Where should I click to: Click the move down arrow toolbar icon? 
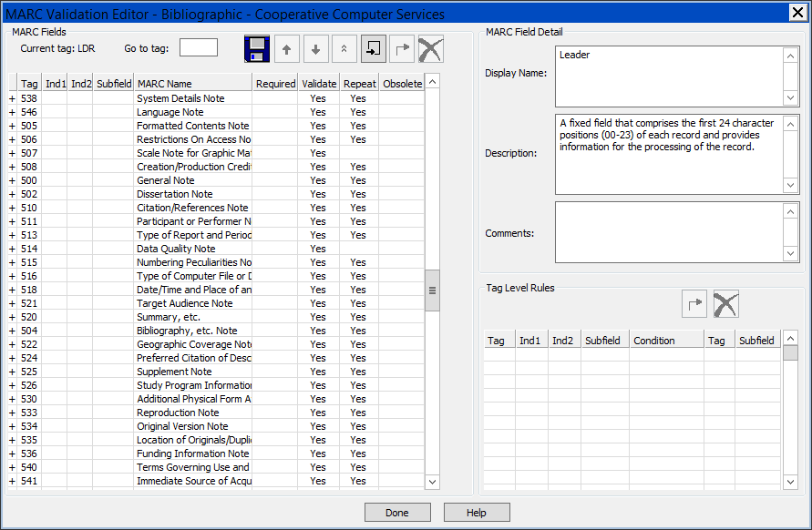tap(315, 49)
